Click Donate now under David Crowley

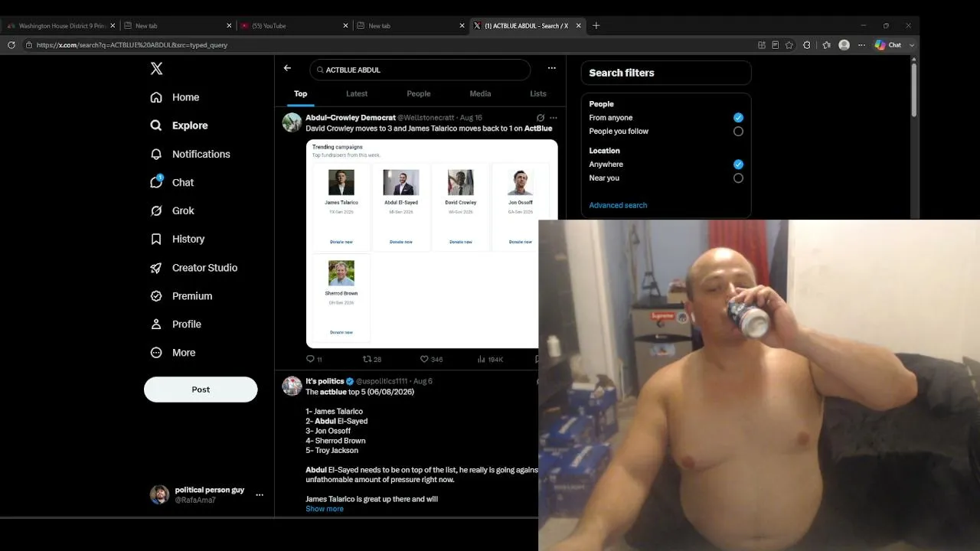461,242
